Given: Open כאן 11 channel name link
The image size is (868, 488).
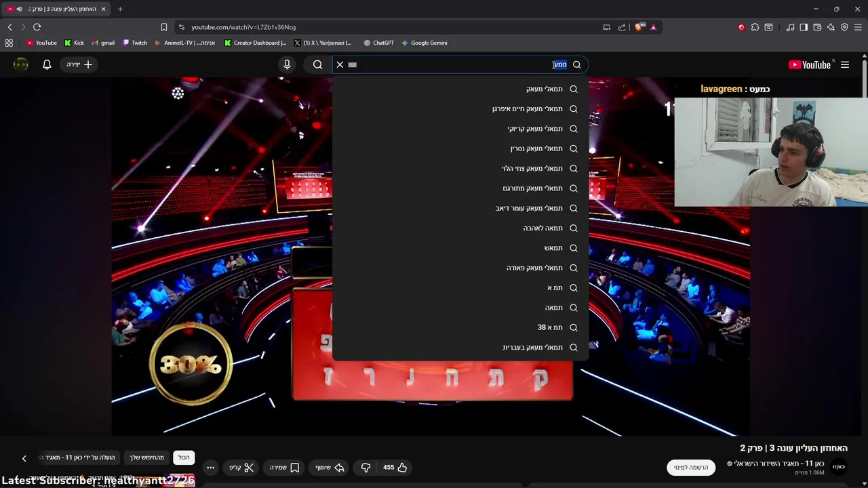Looking at the screenshot, I should 779,464.
